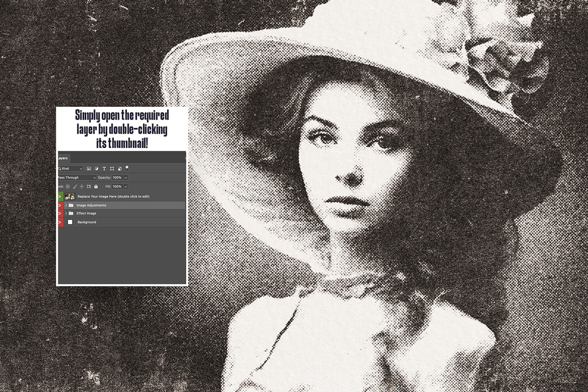Click the lock image pixels brush icon
This screenshot has height=392, width=588.
[75, 187]
